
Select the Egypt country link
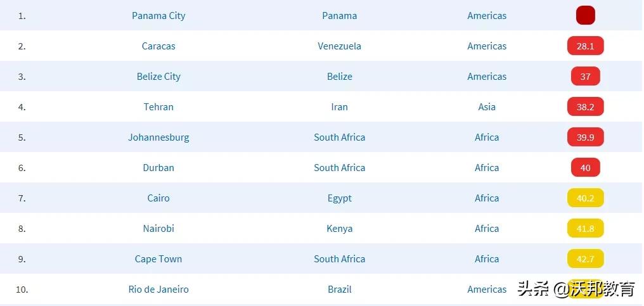point(339,198)
